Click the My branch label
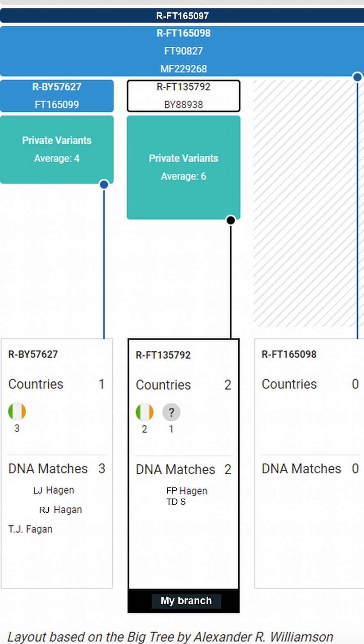Viewport: 364px width, 644px height. 186,601
